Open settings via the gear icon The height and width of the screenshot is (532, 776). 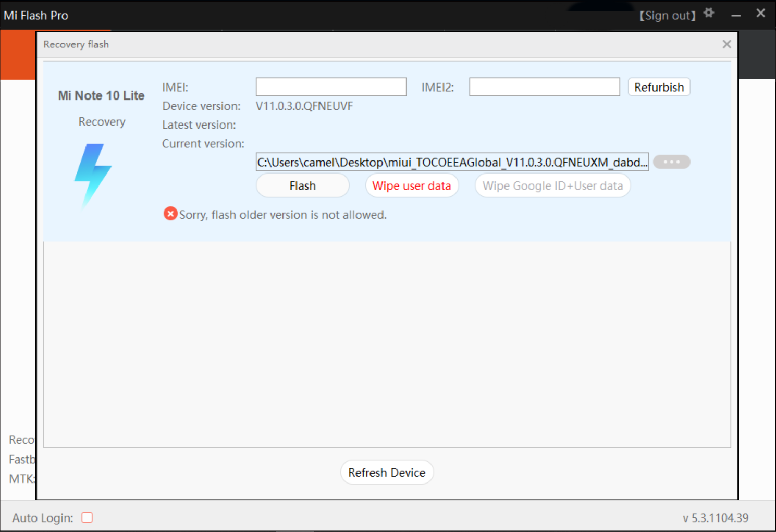click(x=709, y=13)
